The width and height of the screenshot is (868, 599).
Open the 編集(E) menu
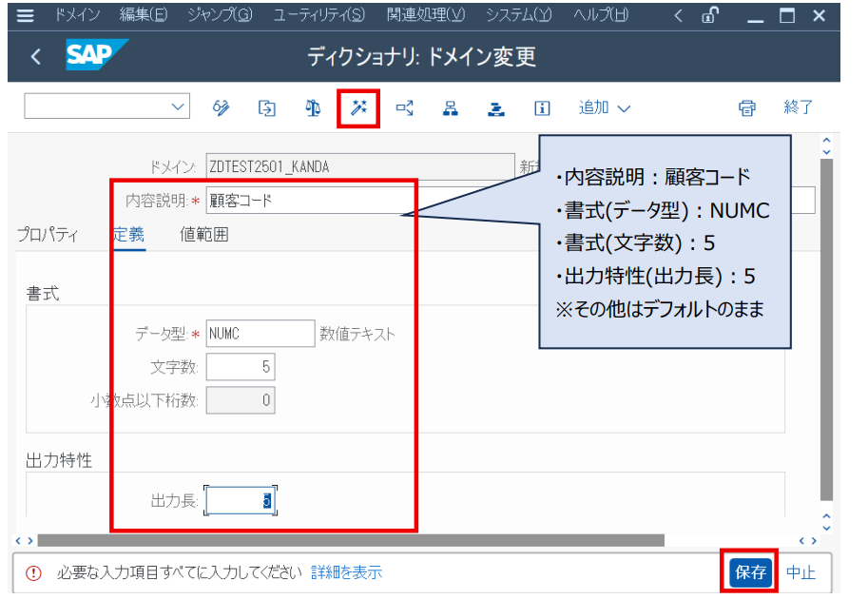pos(144,15)
